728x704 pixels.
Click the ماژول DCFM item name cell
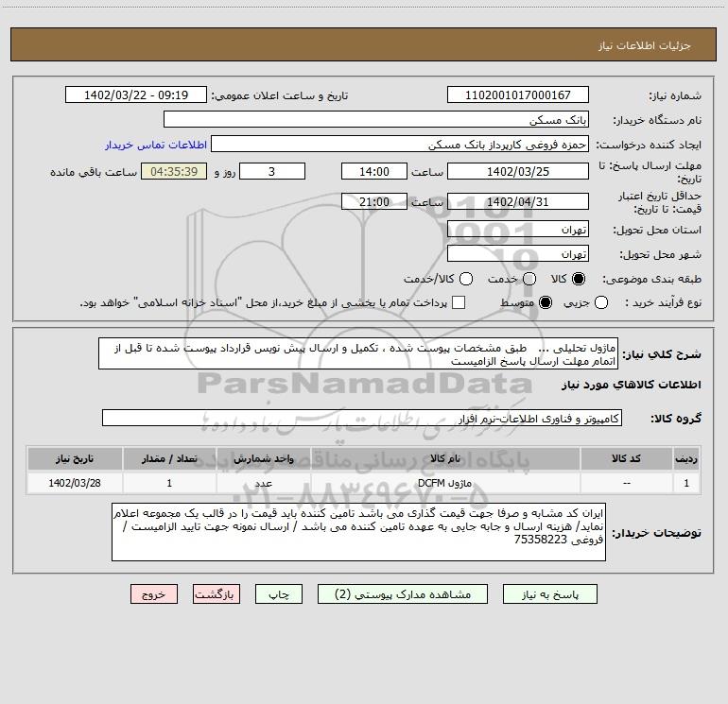click(444, 483)
